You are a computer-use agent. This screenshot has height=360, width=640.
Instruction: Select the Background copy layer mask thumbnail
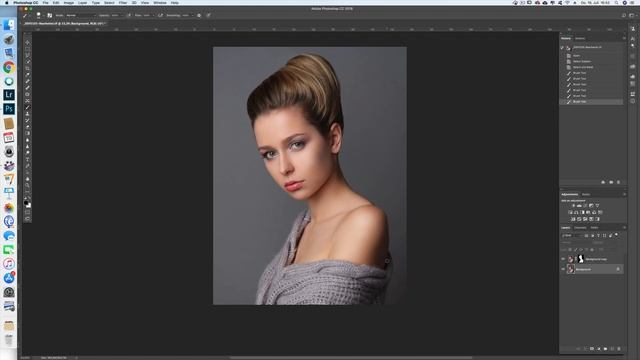tap(581, 259)
